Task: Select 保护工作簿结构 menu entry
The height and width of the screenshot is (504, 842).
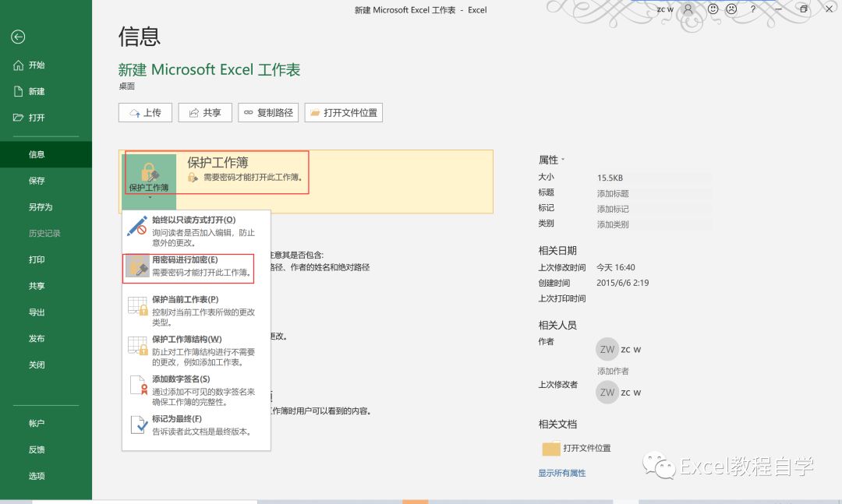Action: (196, 351)
